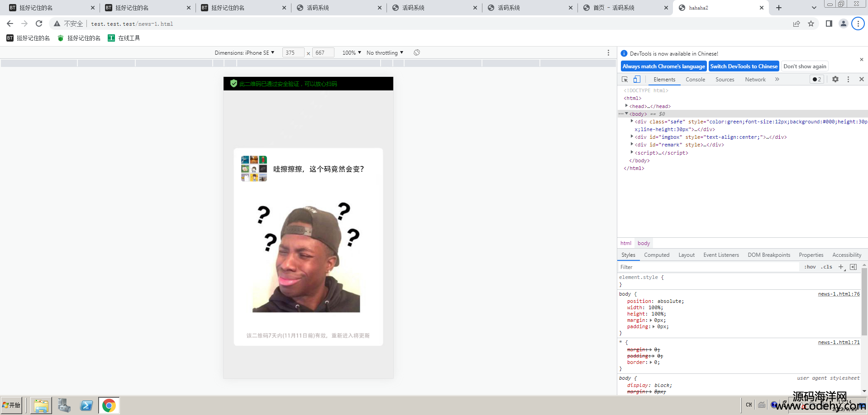Click Always match Chrome's language
The width and height of the screenshot is (868, 415).
coord(663,66)
